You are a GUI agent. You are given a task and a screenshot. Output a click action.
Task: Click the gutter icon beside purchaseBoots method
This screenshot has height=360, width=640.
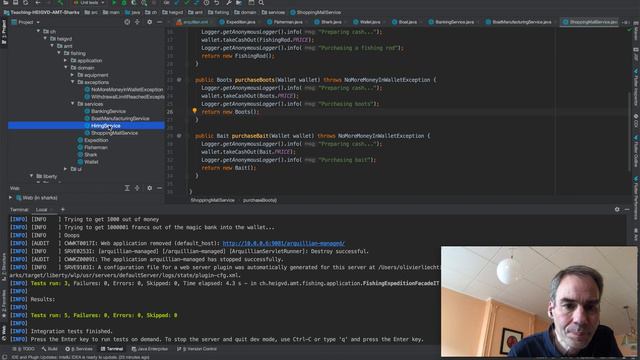(179, 80)
